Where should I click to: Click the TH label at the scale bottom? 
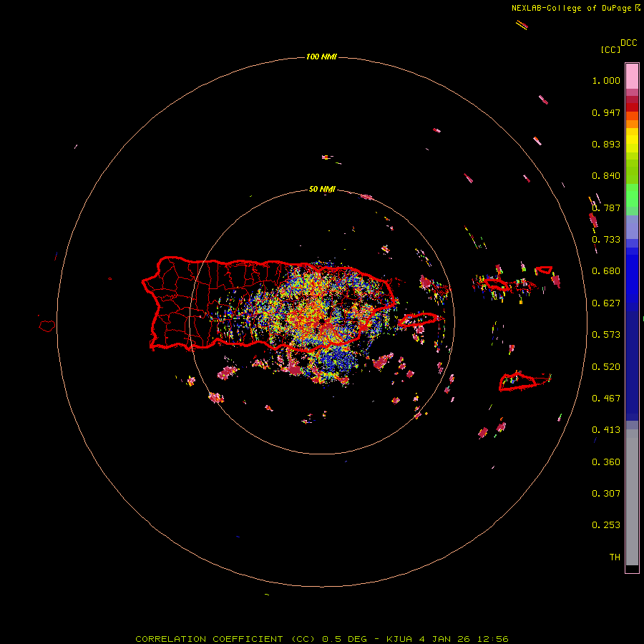(x=615, y=557)
